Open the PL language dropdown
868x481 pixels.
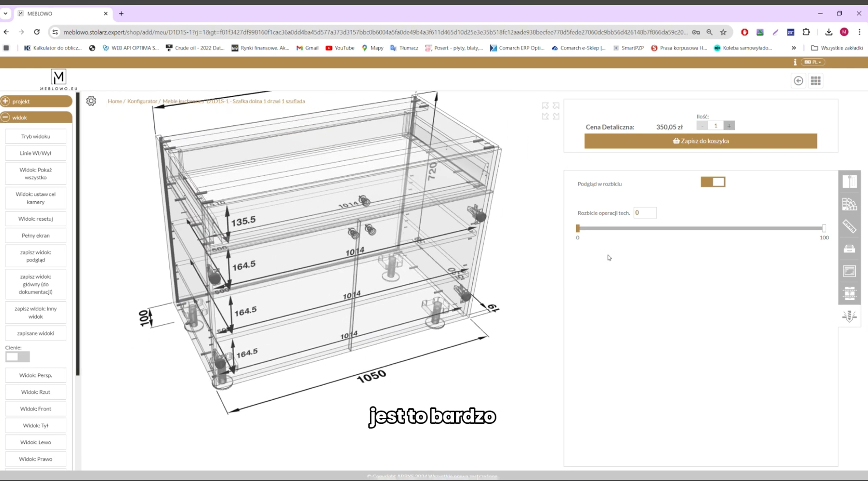pos(813,62)
